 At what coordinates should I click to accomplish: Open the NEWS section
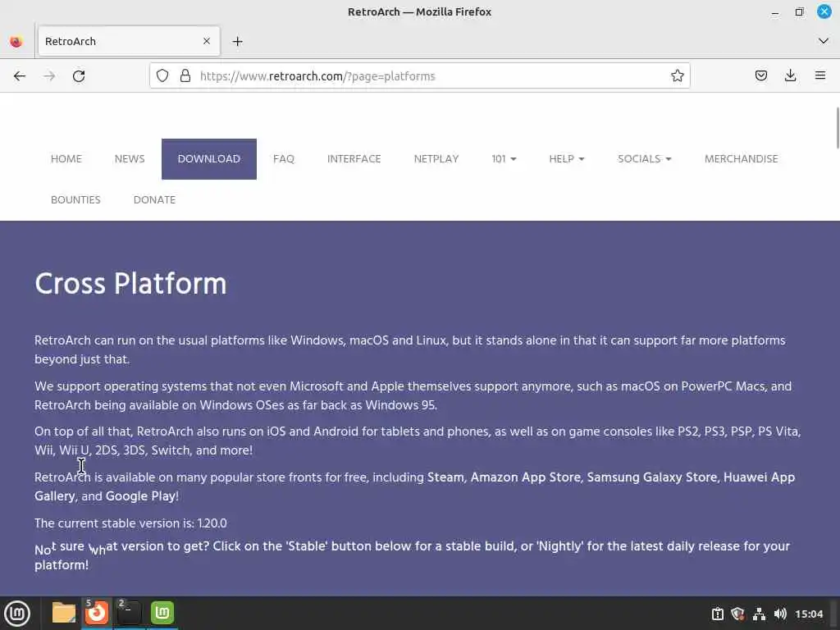click(x=130, y=159)
